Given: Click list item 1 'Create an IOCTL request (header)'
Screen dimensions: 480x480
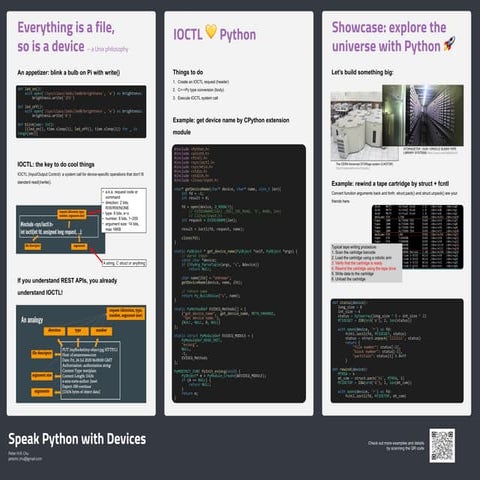Looking at the screenshot, I should tap(201, 82).
